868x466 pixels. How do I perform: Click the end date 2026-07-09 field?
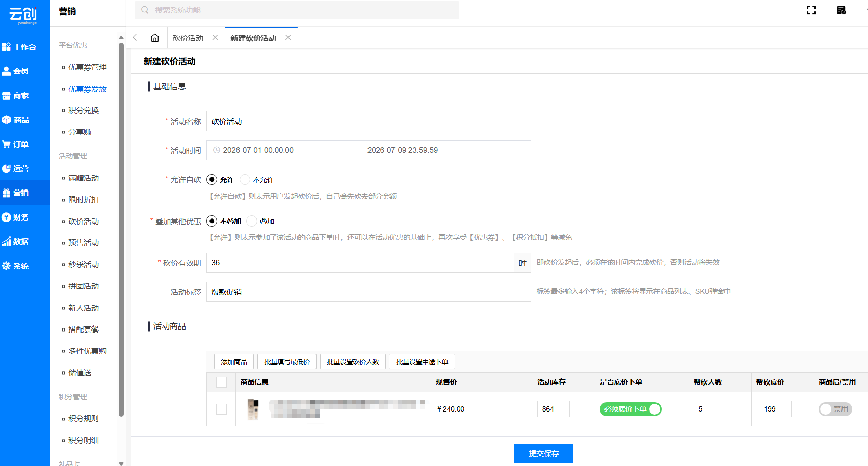click(403, 150)
